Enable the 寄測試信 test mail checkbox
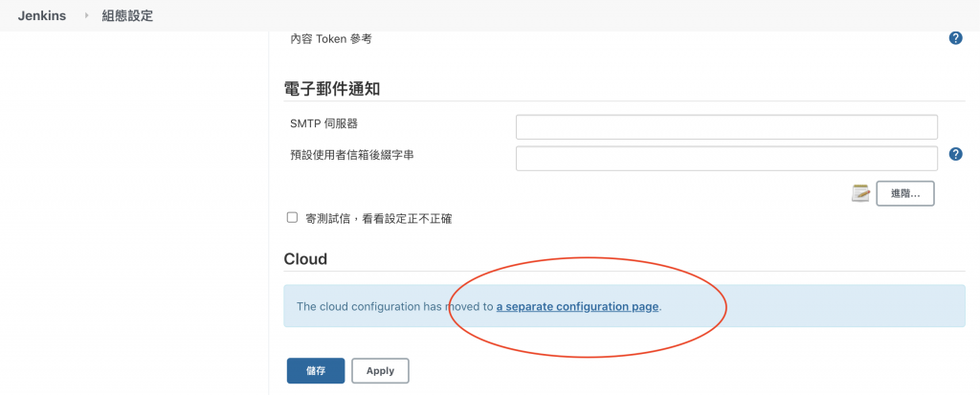 click(x=293, y=218)
